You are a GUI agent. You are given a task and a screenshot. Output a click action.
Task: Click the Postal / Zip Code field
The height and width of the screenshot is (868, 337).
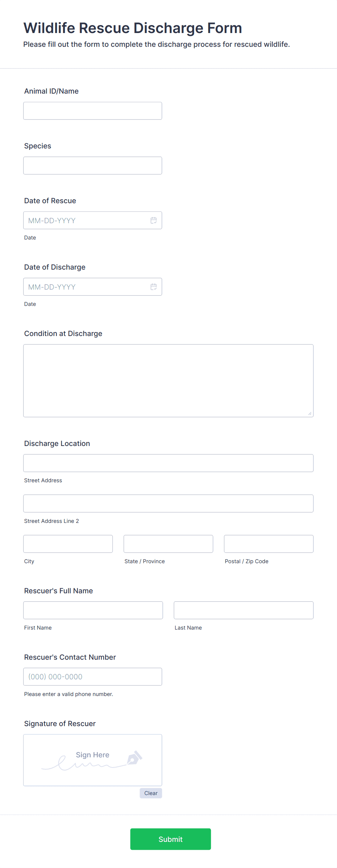pyautogui.click(x=269, y=544)
